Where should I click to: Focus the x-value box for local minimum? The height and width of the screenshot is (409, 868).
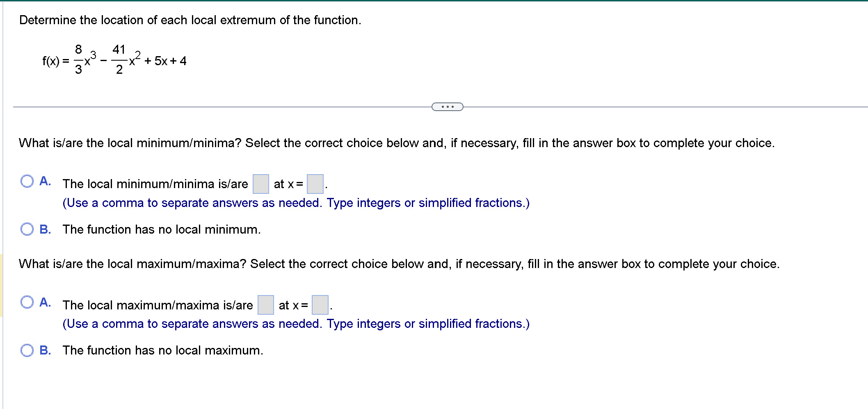(x=315, y=184)
